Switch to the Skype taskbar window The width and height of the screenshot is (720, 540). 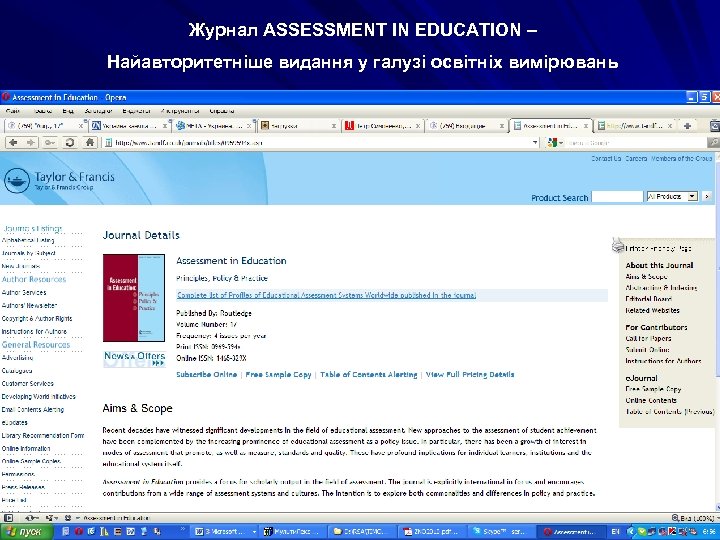pos(501,532)
